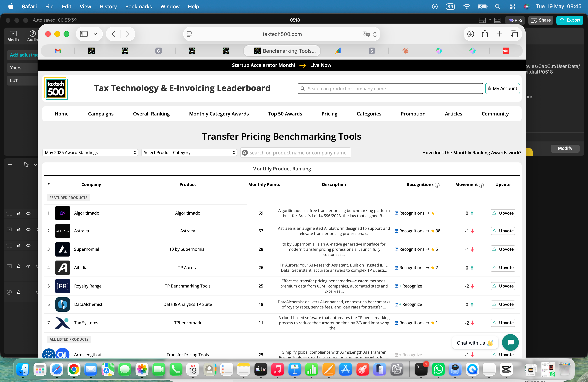Open Media panel in CapCut window

13,36
